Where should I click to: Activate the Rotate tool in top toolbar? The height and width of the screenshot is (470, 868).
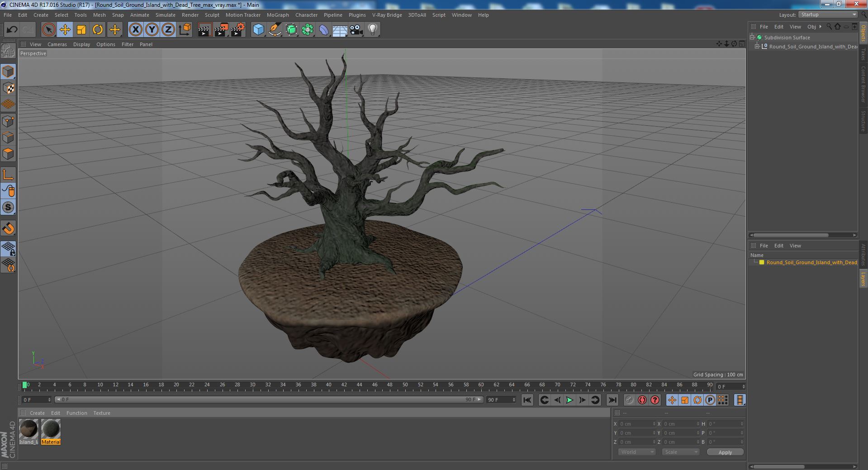tap(98, 30)
